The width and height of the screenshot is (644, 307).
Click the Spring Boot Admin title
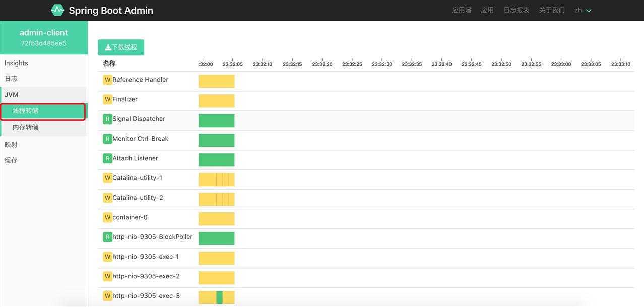pos(111,10)
